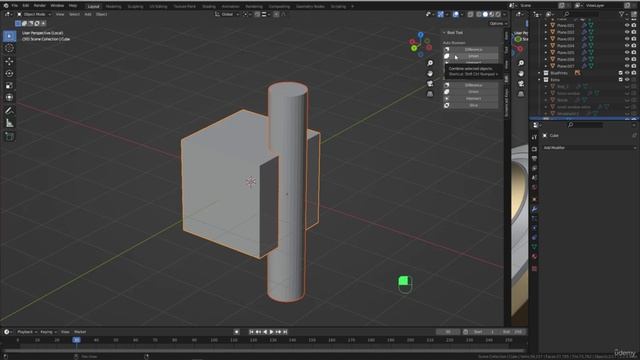The image size is (640, 360).
Task: Click the timeline horizontal scrollbar
Action: click(264, 351)
